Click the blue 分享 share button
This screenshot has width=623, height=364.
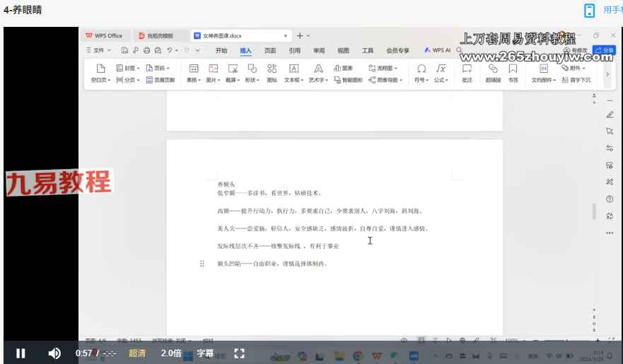604,50
